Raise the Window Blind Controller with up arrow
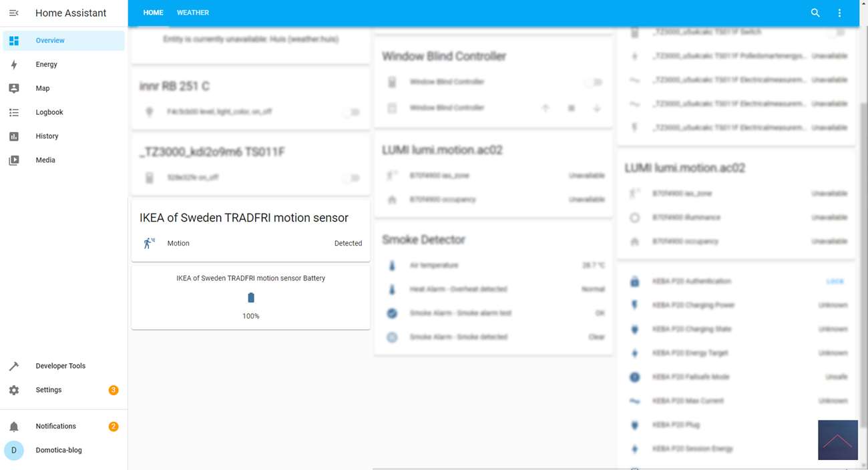Image resolution: width=868 pixels, height=470 pixels. [x=546, y=108]
